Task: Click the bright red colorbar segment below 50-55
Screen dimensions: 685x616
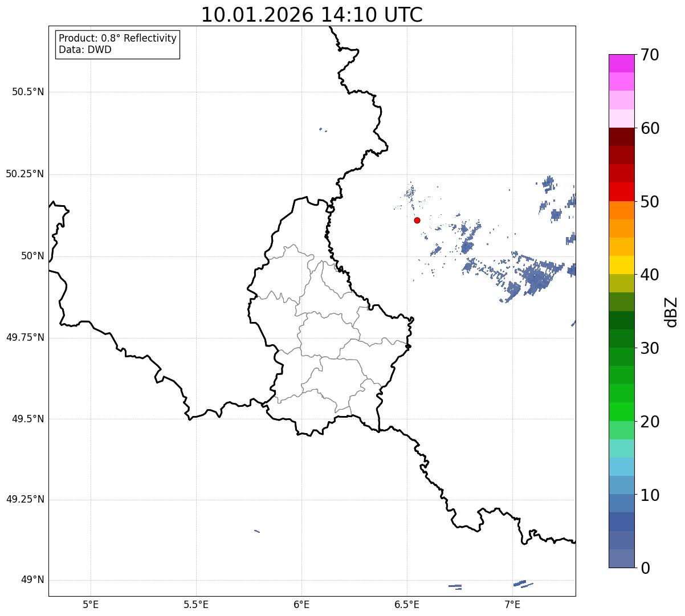Action: pyautogui.click(x=621, y=192)
